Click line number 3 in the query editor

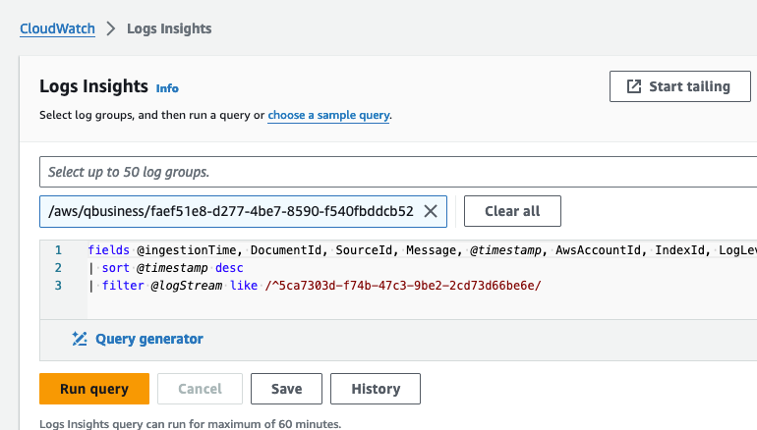[x=58, y=286]
